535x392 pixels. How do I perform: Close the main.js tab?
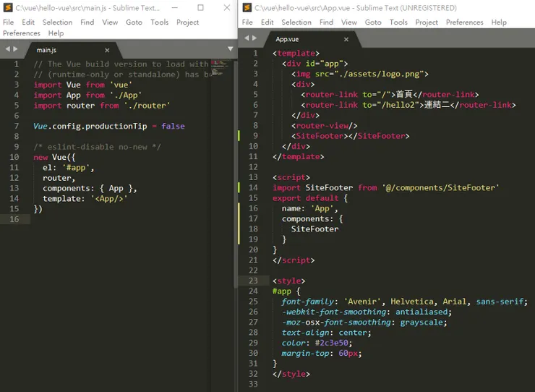pos(107,50)
